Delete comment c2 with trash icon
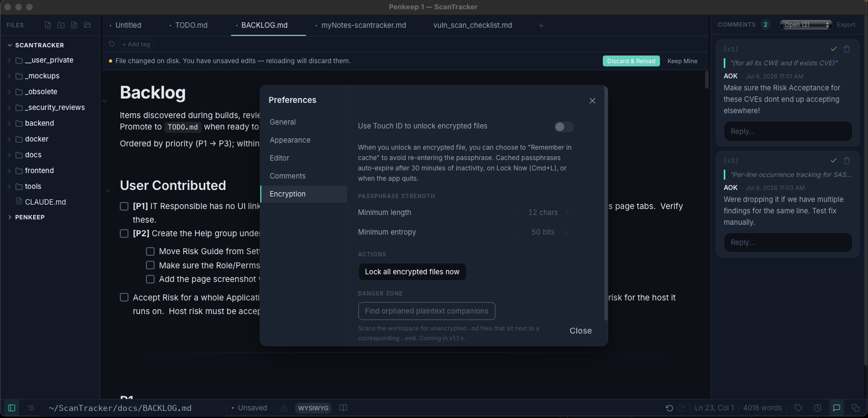868x418 pixels. [x=846, y=161]
